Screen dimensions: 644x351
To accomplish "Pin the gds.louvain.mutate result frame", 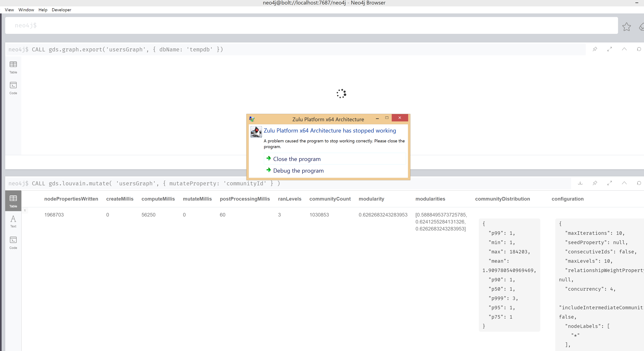I will 595,183.
